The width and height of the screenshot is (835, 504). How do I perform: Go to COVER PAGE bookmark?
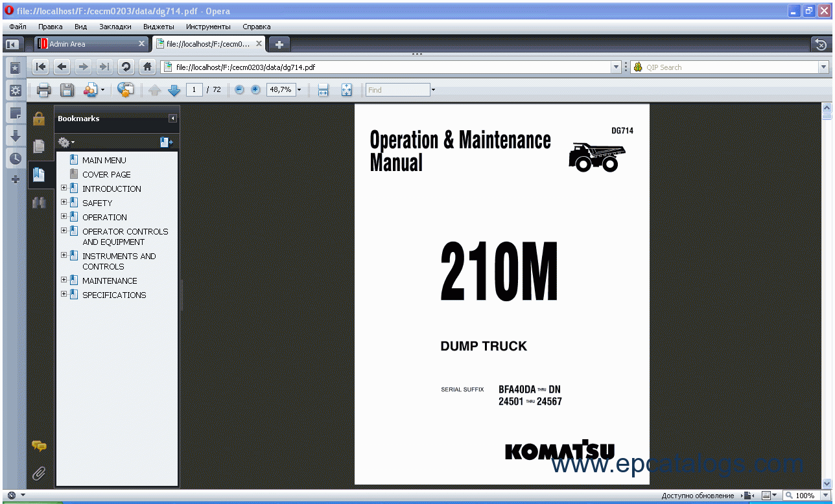coord(106,174)
